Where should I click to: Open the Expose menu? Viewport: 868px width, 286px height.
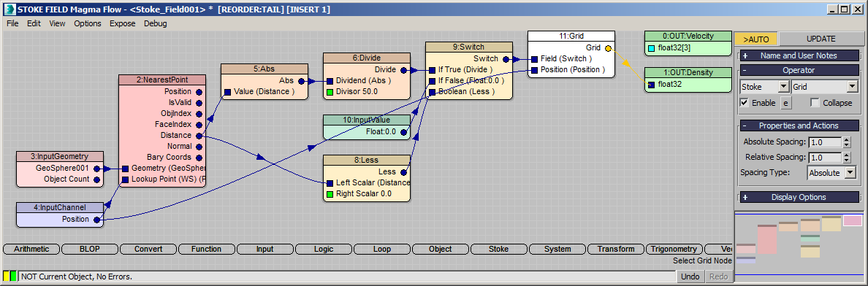click(x=122, y=23)
